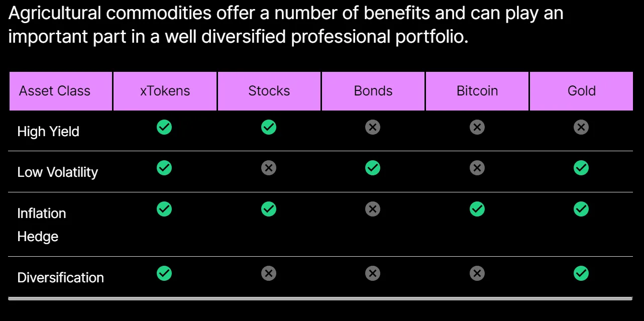Viewport: 644px width, 321px height.
Task: Click the Bonds Inflation Hedge cross icon
Action: pos(373,209)
